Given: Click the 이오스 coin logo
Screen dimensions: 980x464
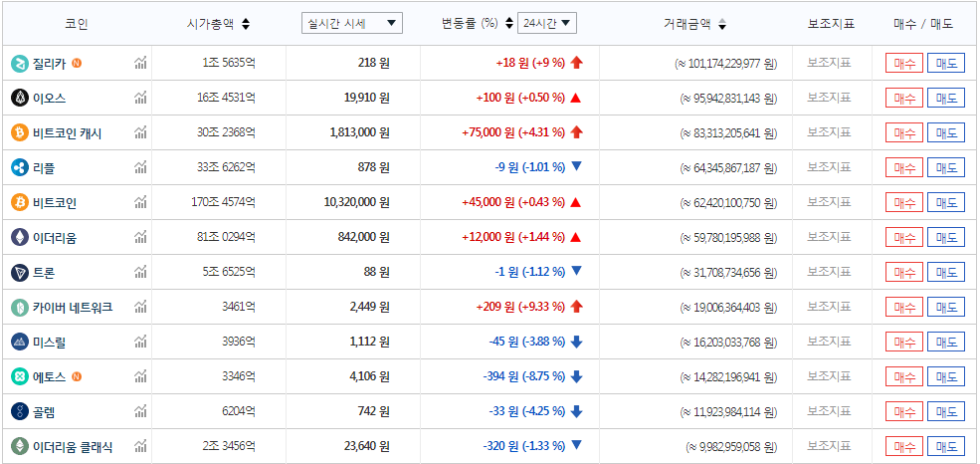Looking at the screenshot, I should (20, 98).
